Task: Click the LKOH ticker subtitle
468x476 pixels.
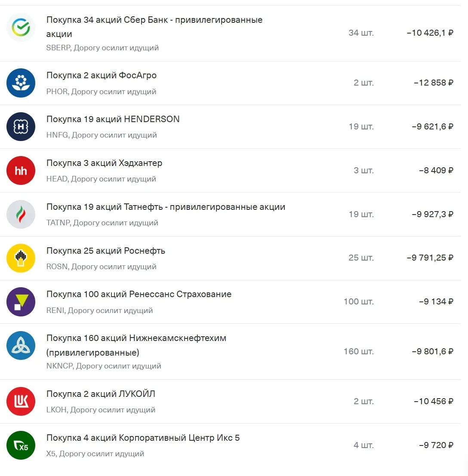Action: tap(101, 410)
